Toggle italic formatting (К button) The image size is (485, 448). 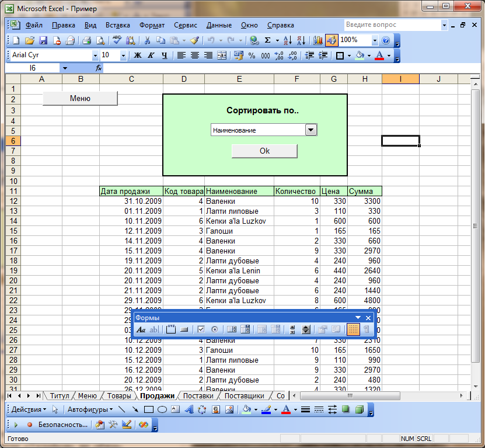point(151,55)
